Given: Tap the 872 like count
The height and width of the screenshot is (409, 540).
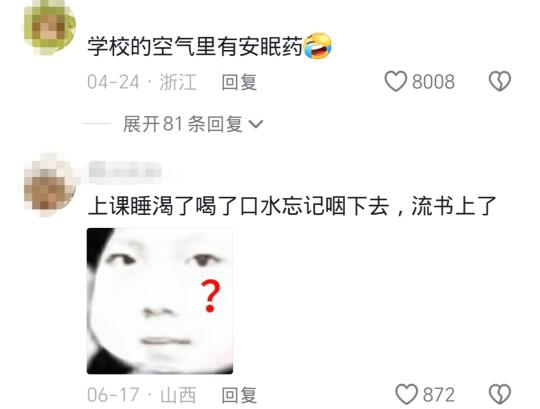Looking at the screenshot, I should coord(439,395).
